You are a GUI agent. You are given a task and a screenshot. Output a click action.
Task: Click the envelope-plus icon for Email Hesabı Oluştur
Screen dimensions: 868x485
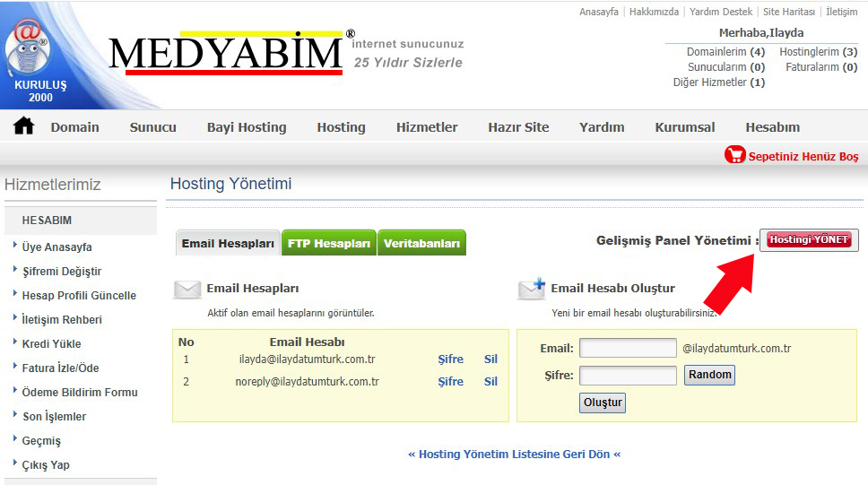click(532, 289)
